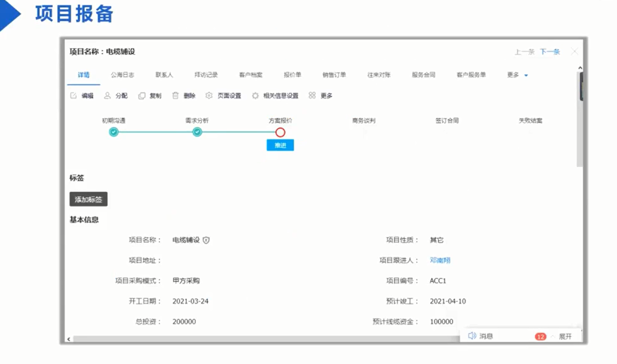The width and height of the screenshot is (617, 364).
Task: Click the 分配 assign person icon
Action: pos(107,95)
